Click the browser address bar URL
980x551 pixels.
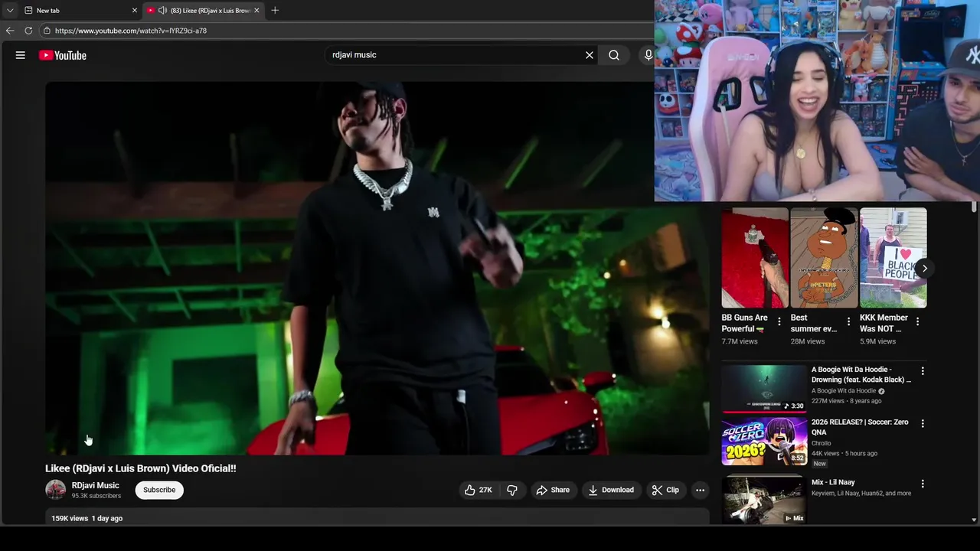point(131,31)
